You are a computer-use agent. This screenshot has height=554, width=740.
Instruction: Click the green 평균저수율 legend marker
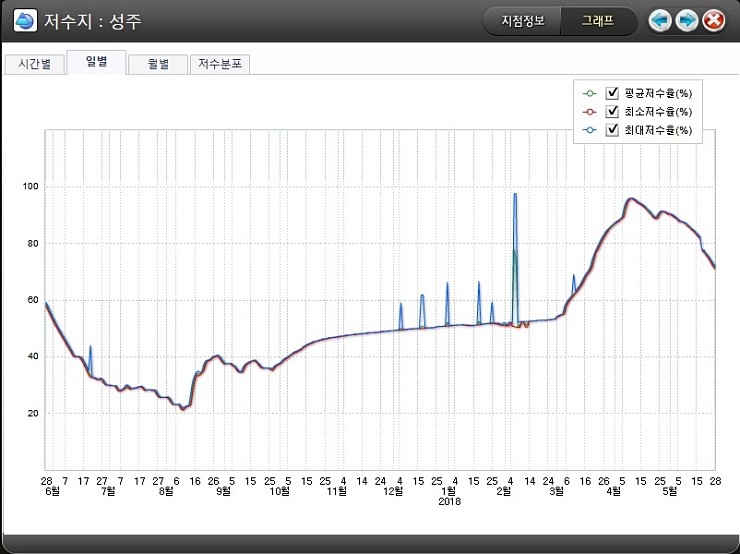pyautogui.click(x=589, y=93)
